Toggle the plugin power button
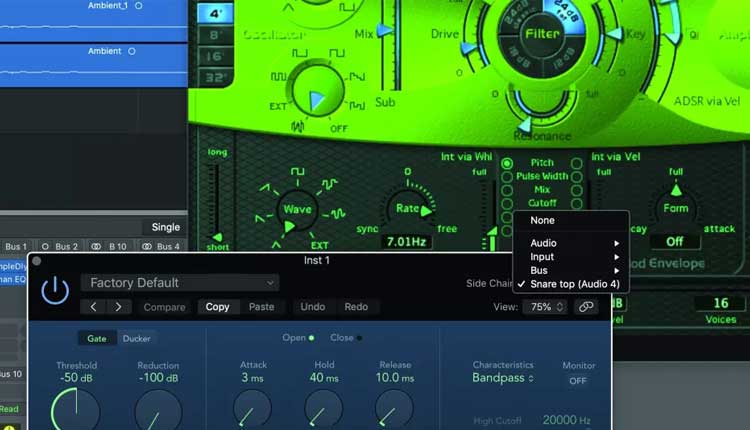This screenshot has width=750, height=430. [x=55, y=290]
